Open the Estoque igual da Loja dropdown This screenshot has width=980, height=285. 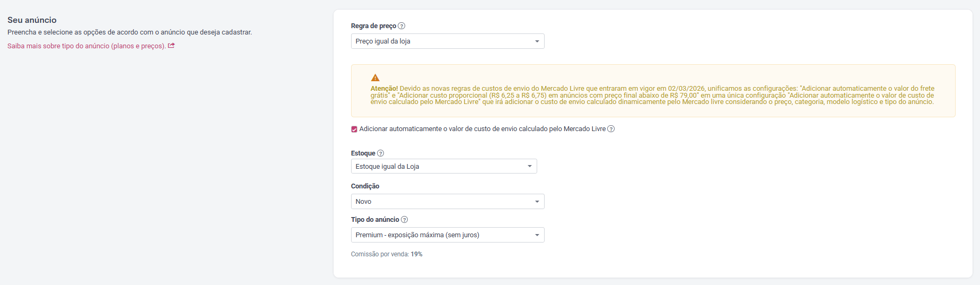pyautogui.click(x=444, y=167)
